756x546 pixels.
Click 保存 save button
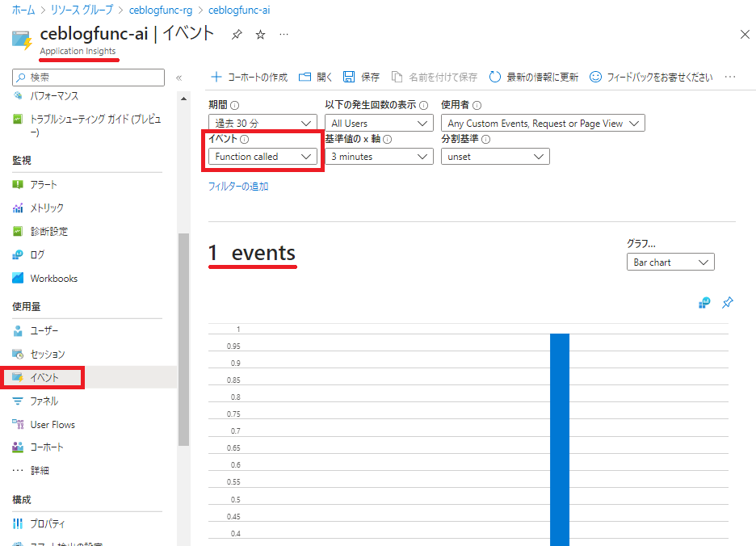click(361, 78)
